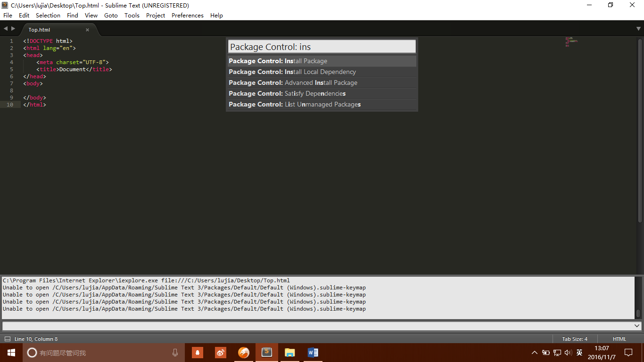
Task: Click the meta charset line of code
Action: coord(73,62)
